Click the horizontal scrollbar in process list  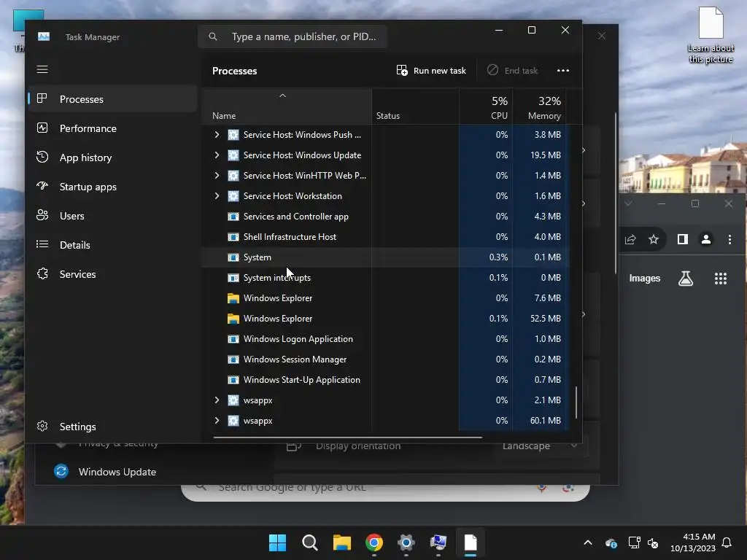click(x=348, y=437)
